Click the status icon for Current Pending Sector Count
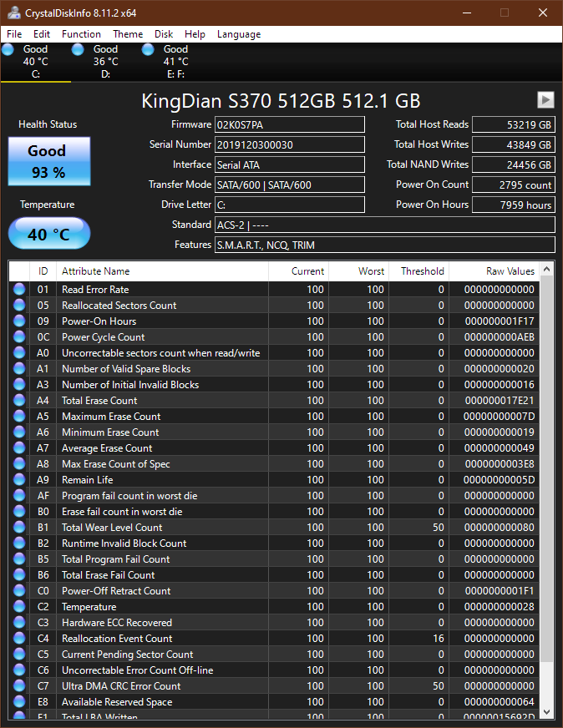Viewport: 563px width, 728px height. [19, 655]
